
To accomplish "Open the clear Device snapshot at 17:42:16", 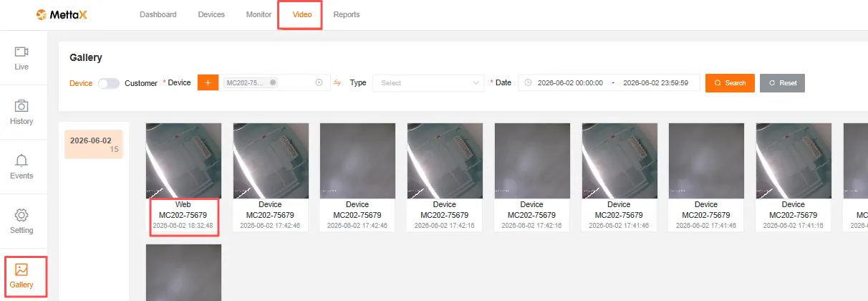I will (445, 161).
